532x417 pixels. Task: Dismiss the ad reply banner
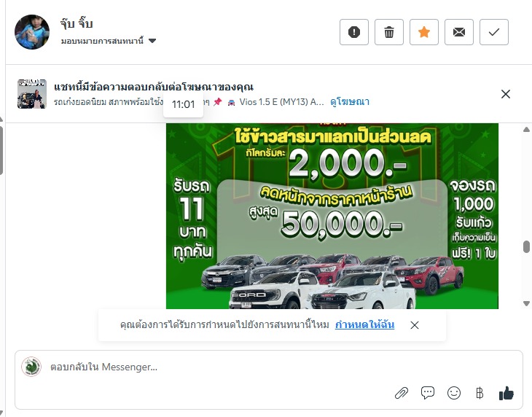[506, 94]
